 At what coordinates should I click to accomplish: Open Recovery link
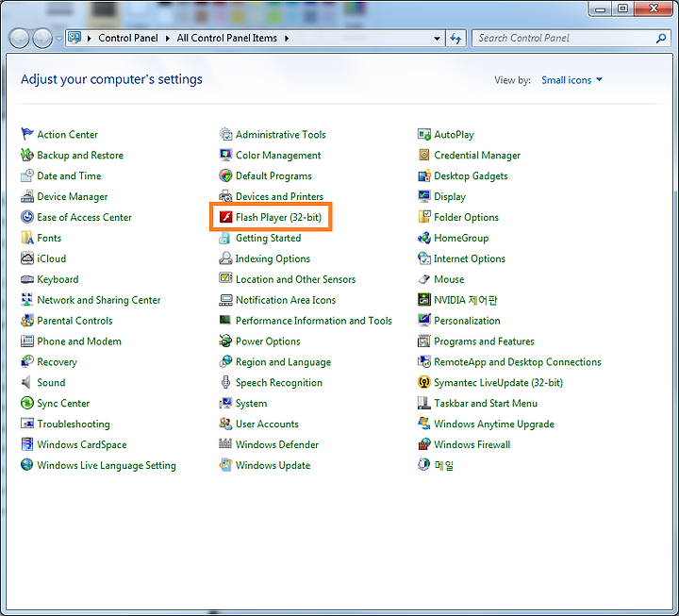click(58, 362)
